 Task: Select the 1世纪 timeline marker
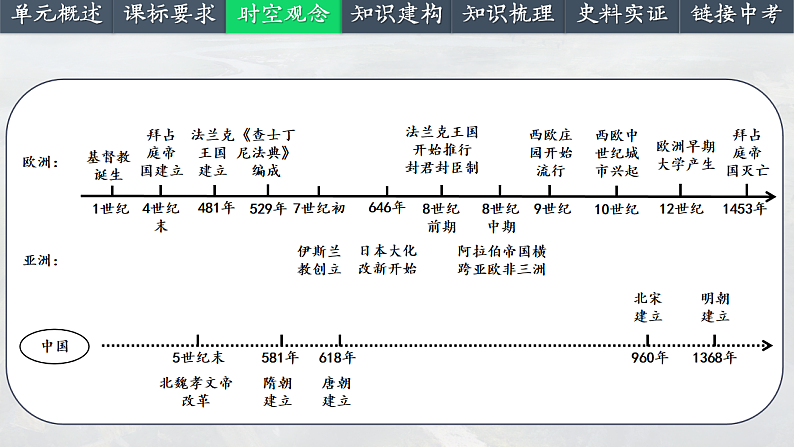110,209
